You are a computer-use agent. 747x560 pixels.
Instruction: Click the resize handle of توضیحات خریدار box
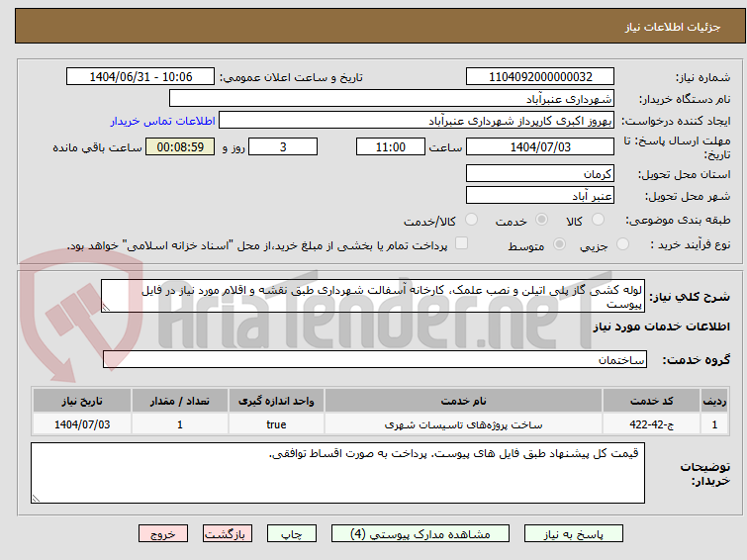(x=36, y=499)
